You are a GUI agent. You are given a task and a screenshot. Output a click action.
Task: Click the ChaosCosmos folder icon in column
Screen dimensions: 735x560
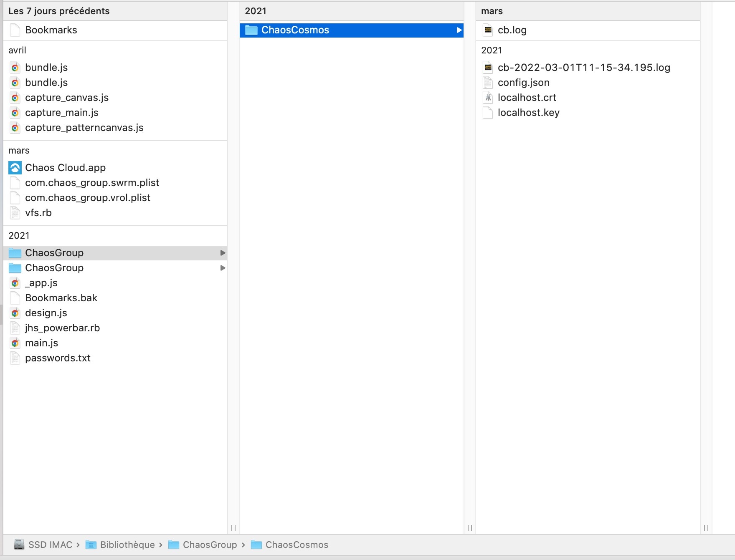pyautogui.click(x=251, y=30)
